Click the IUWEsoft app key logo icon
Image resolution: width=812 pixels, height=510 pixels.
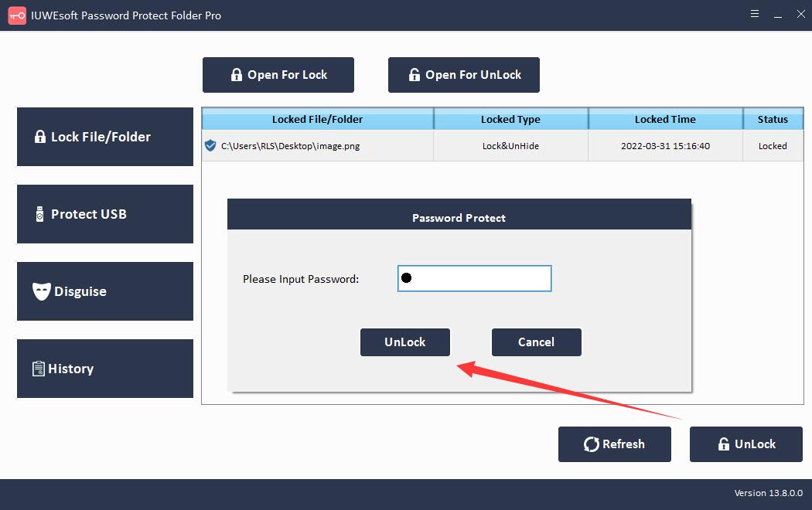(17, 15)
